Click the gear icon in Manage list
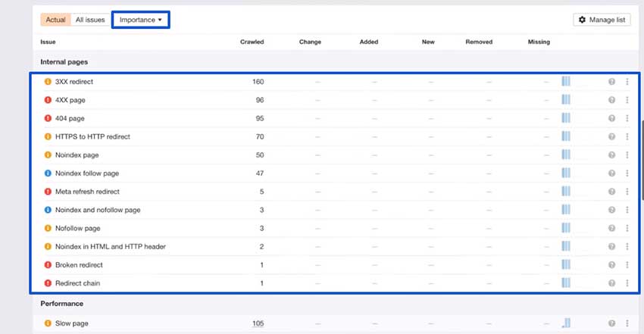The height and width of the screenshot is (334, 644). (x=582, y=20)
